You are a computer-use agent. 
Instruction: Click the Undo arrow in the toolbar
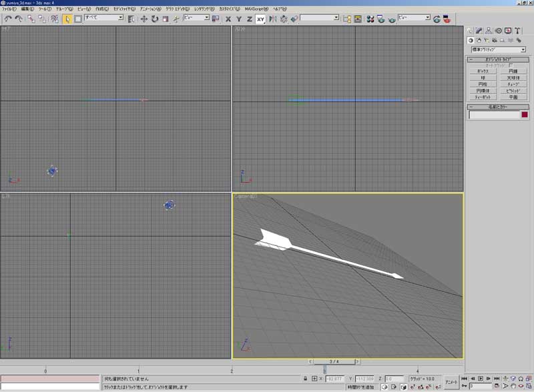[x=8, y=19]
